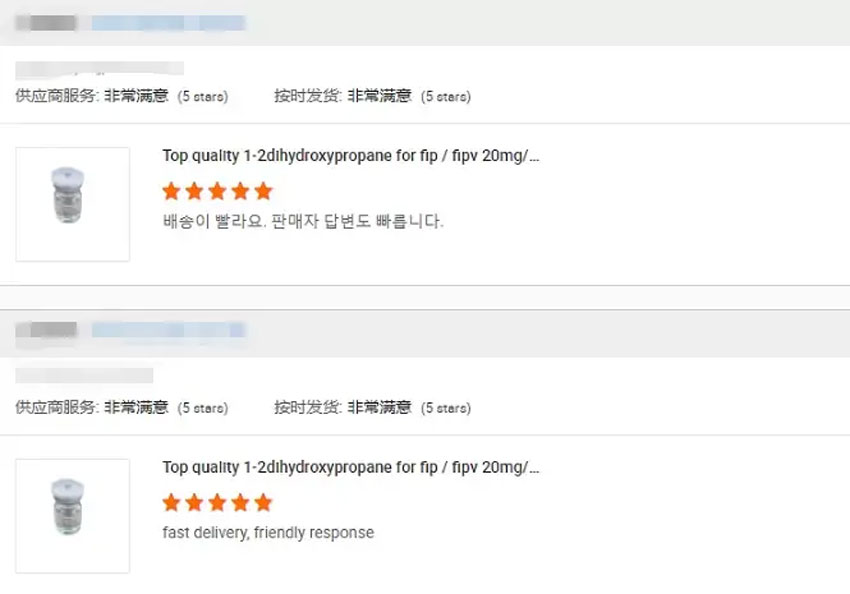Click the fifth orange star in the English review
Image resolution: width=850 pixels, height=594 pixels.
[x=263, y=502]
